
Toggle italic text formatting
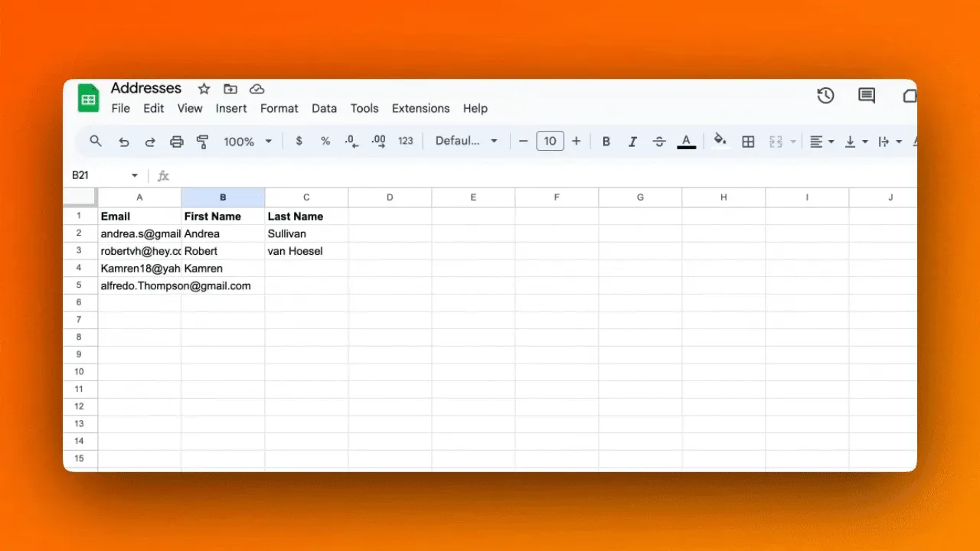point(632,142)
